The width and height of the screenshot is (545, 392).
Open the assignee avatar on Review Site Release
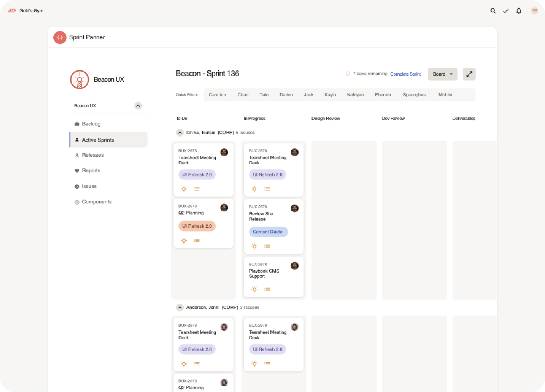click(295, 208)
